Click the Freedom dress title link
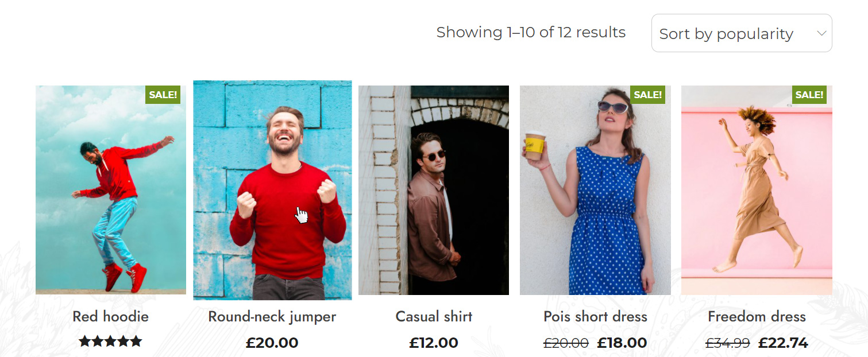This screenshot has width=868, height=357. 757,316
